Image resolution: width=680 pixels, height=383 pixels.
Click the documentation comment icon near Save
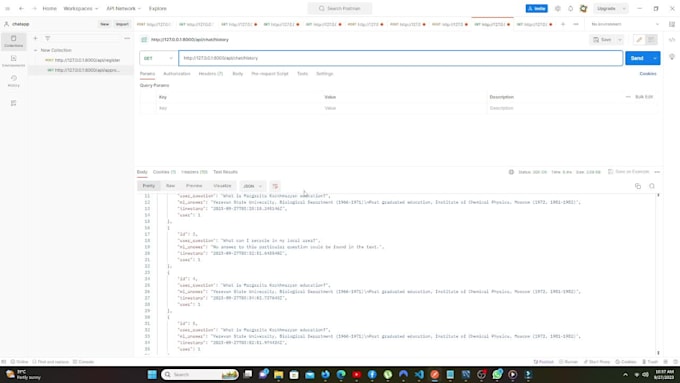pos(651,39)
